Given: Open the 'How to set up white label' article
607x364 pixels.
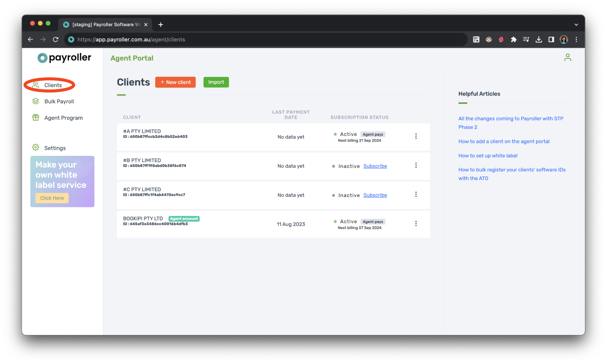Looking at the screenshot, I should [488, 156].
